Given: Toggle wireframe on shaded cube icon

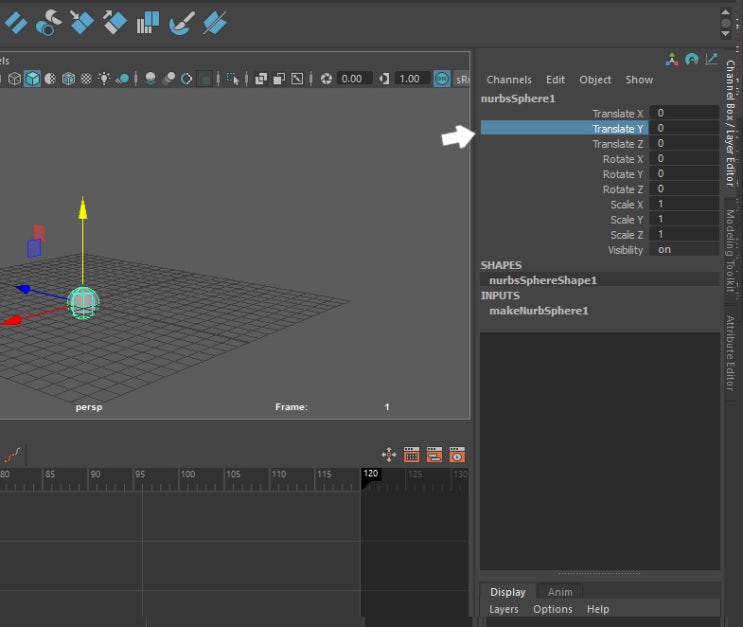Looking at the screenshot, I should (x=69, y=79).
